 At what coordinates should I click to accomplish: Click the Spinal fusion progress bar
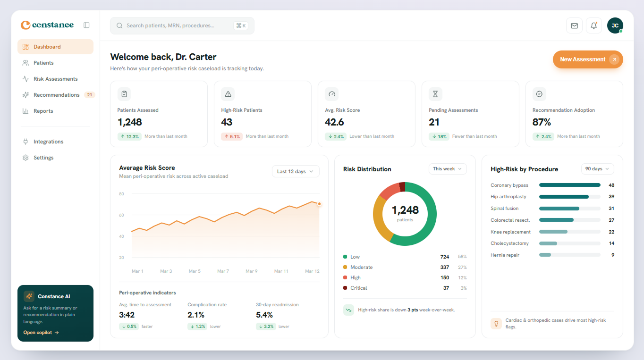(x=570, y=209)
